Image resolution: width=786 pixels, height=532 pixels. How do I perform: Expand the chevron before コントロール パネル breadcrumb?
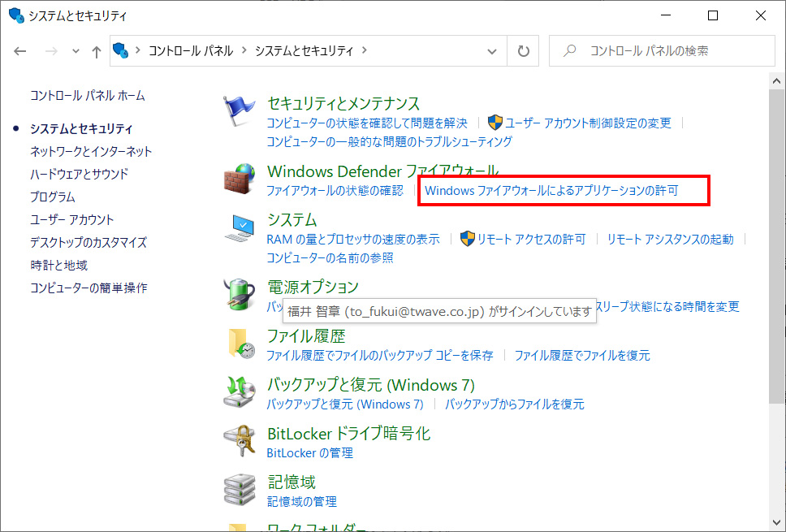138,50
